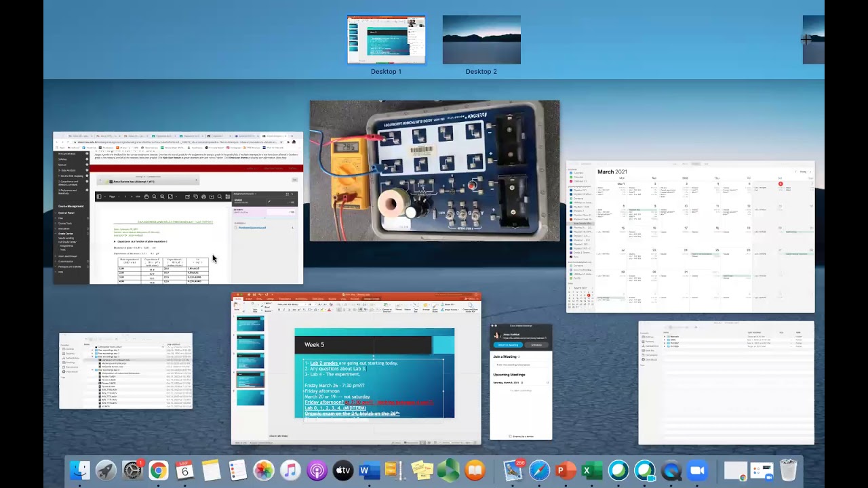The height and width of the screenshot is (488, 868).
Task: Bring the multimeter circuit board photo window forward
Action: pyautogui.click(x=435, y=171)
